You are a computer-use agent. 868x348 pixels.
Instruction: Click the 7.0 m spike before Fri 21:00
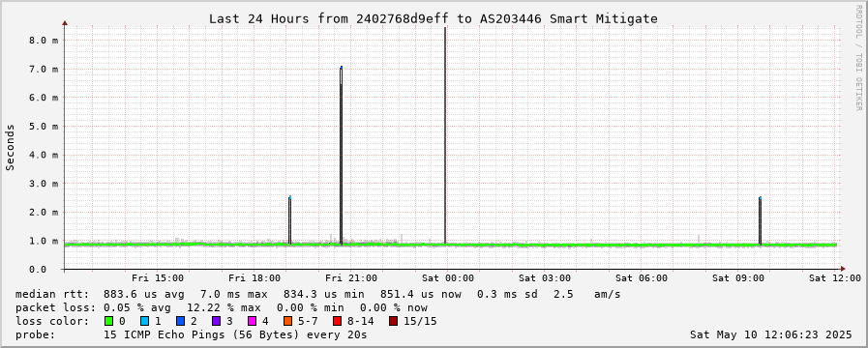[x=341, y=156]
